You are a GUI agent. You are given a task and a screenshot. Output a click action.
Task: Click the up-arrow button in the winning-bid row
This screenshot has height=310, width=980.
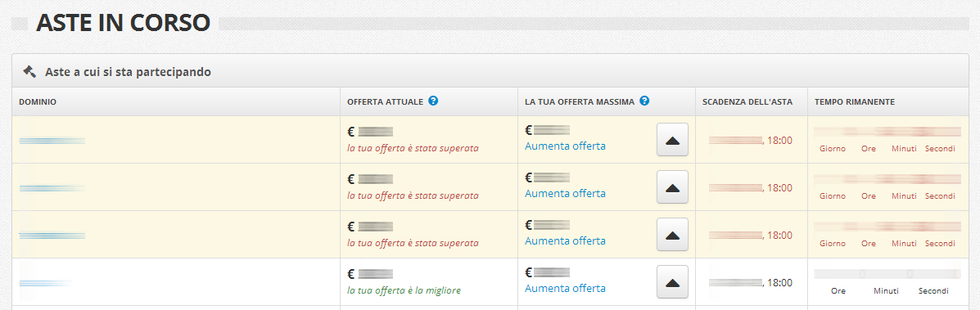point(672,282)
